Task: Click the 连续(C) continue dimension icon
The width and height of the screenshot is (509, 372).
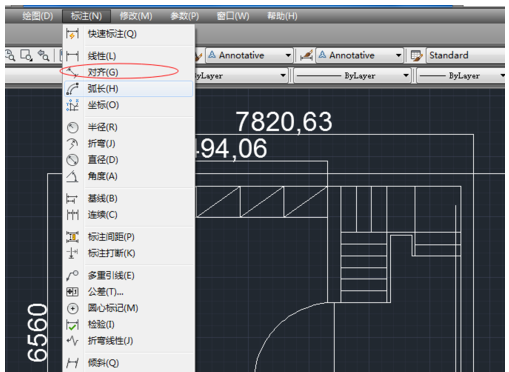Action: coord(72,215)
